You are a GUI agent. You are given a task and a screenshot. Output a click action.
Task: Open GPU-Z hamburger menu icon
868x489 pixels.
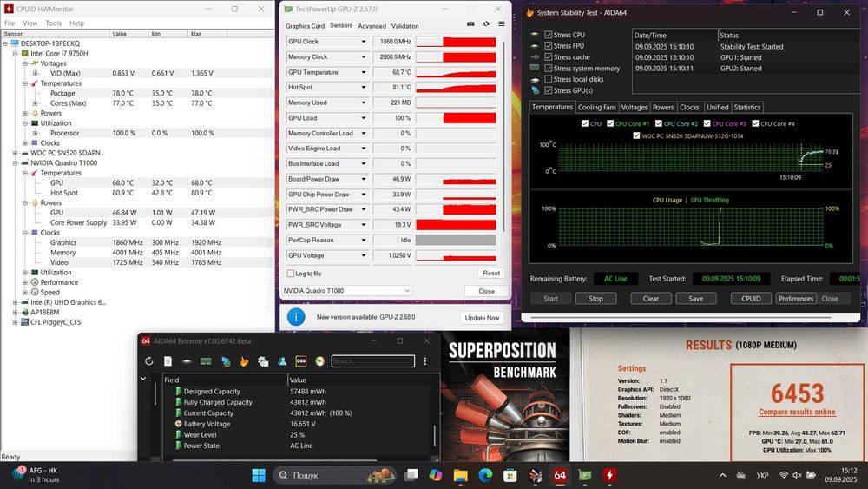point(502,23)
